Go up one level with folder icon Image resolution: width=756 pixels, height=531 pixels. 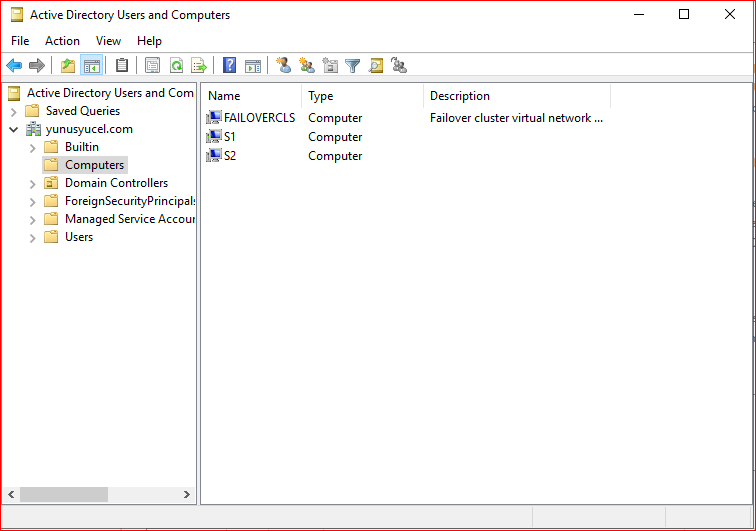[x=68, y=65]
